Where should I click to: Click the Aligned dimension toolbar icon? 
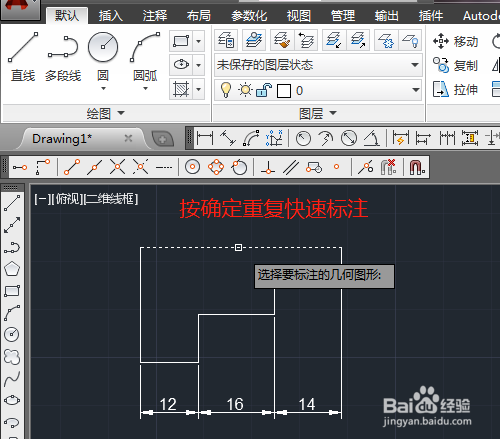click(228, 138)
